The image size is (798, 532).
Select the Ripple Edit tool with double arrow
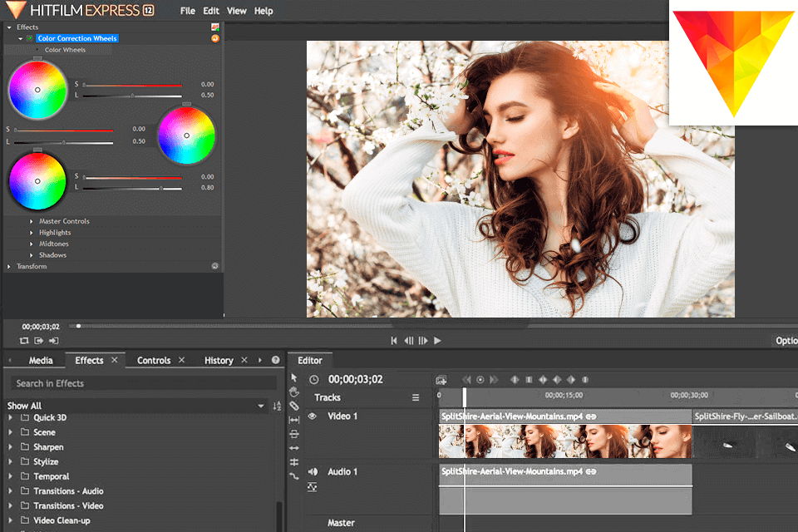point(294,448)
